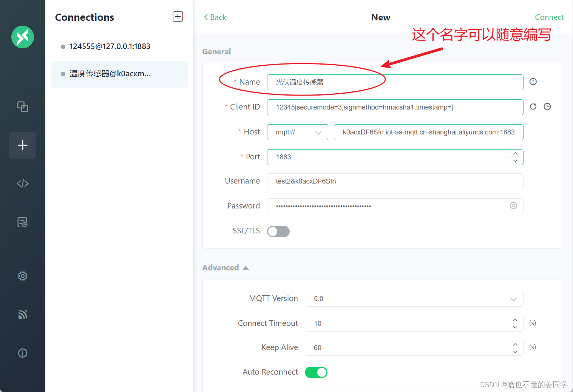Clear the Password field using the clear icon
This screenshot has height=392, width=573.
click(x=513, y=205)
